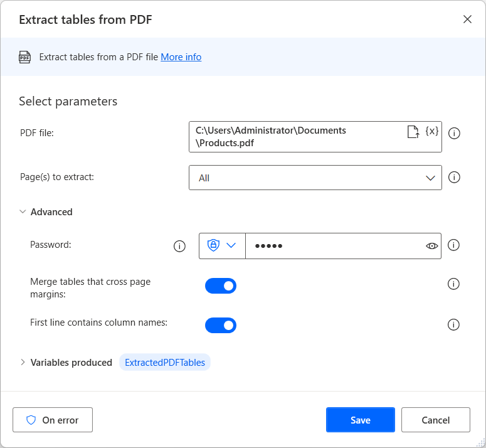
Task: Insert a variable with the {x} icon
Action: [432, 131]
